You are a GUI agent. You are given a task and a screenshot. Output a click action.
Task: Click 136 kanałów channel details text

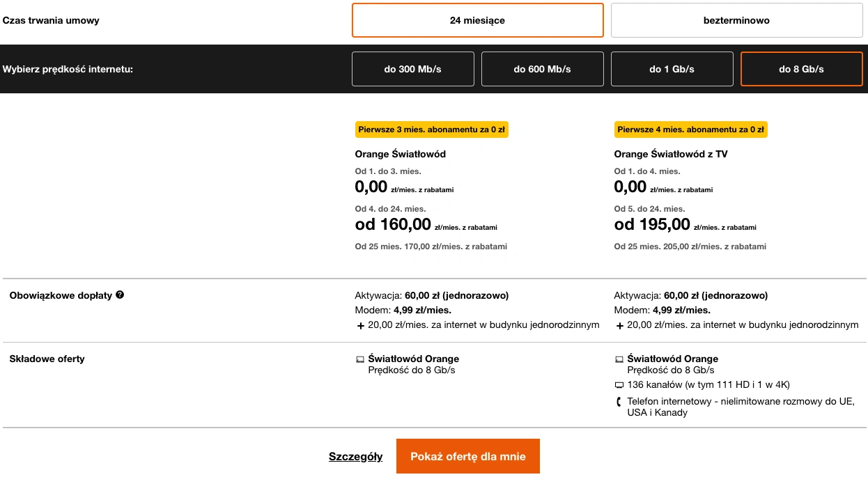point(708,385)
